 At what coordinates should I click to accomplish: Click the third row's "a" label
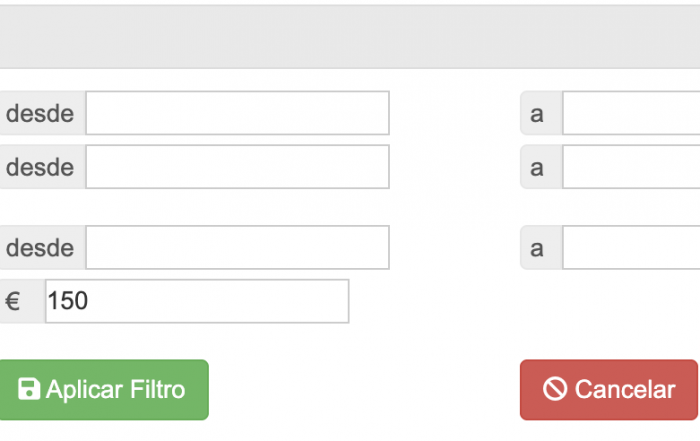(x=538, y=248)
